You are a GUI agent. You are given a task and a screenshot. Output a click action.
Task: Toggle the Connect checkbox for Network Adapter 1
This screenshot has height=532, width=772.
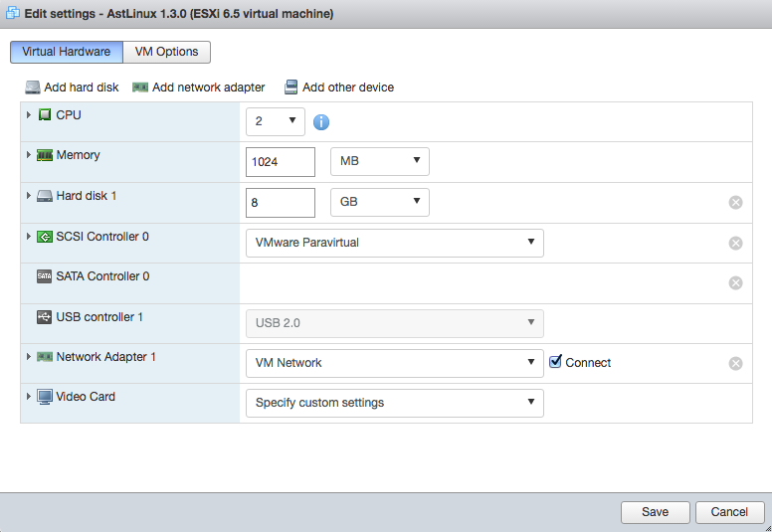555,362
